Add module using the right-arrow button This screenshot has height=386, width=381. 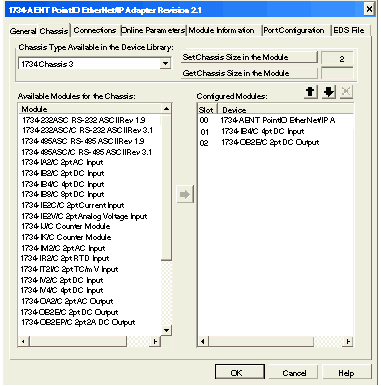pos(185,194)
